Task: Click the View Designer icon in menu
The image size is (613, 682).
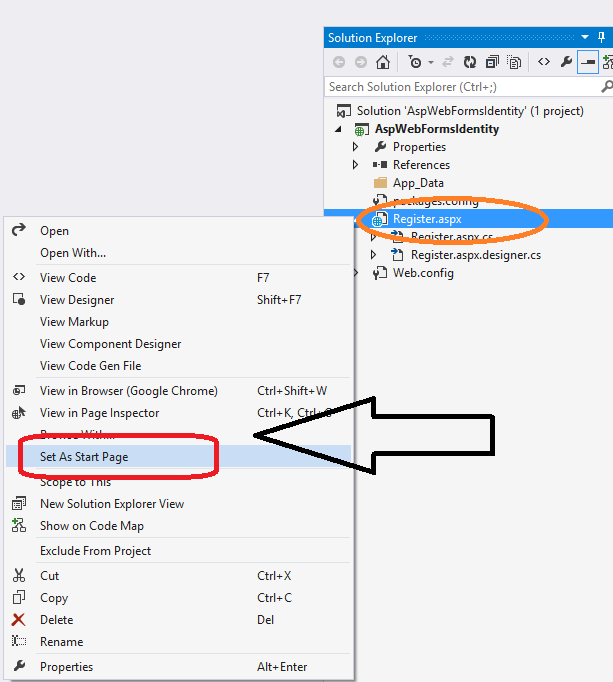Action: (x=19, y=299)
